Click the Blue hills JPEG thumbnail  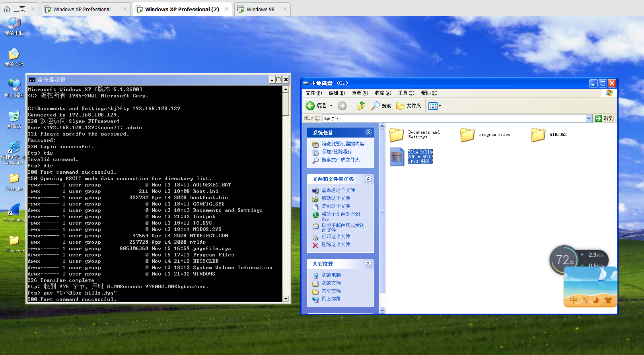coord(397,157)
